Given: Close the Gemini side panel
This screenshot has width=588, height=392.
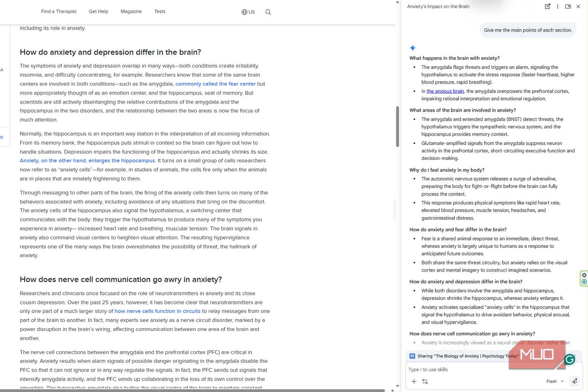Looking at the screenshot, I should (578, 6).
